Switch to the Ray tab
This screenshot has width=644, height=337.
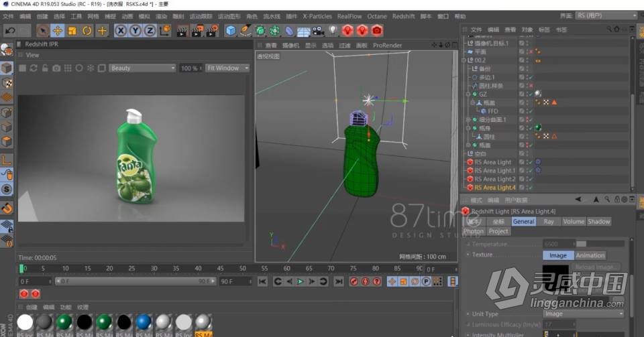[x=549, y=221]
